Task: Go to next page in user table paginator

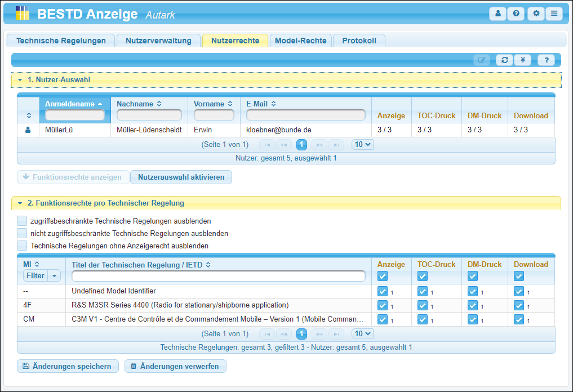Action: (319, 145)
